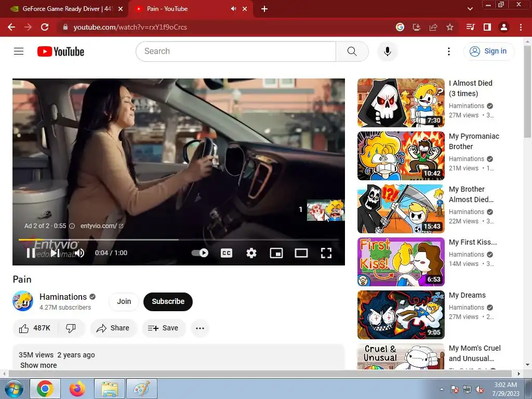Image resolution: width=532 pixels, height=399 pixels.
Task: Click the search magnifier button
Action: (352, 51)
